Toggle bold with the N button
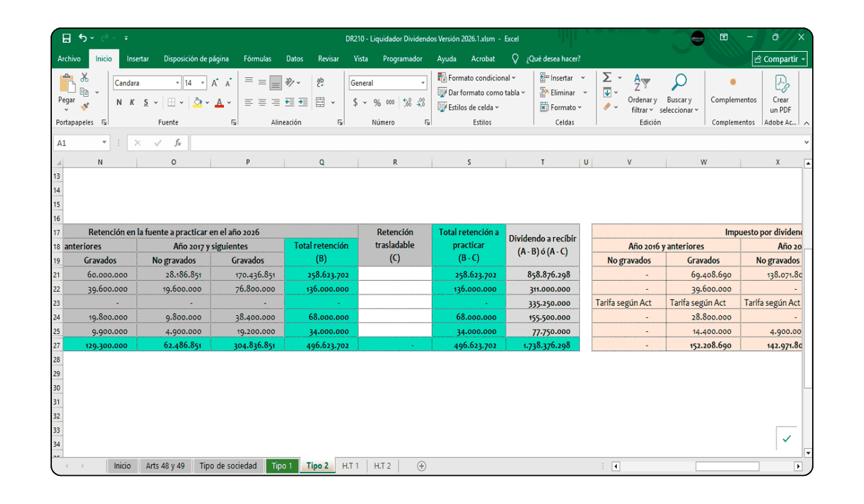Screen dimensions: 864x504 coord(119,102)
